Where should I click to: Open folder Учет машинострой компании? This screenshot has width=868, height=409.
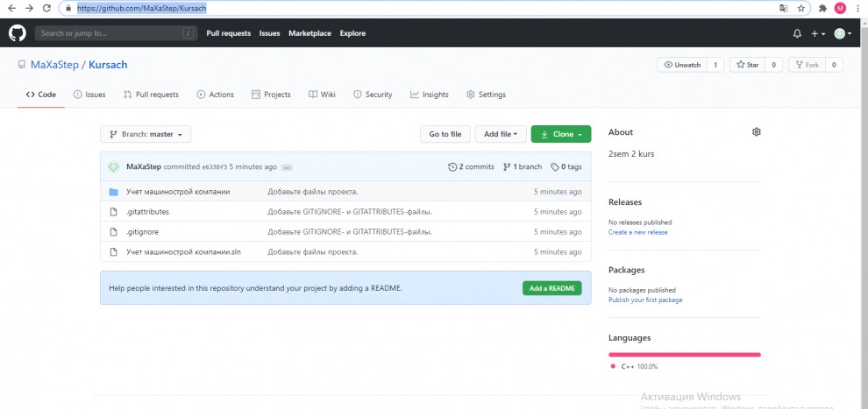tap(178, 192)
